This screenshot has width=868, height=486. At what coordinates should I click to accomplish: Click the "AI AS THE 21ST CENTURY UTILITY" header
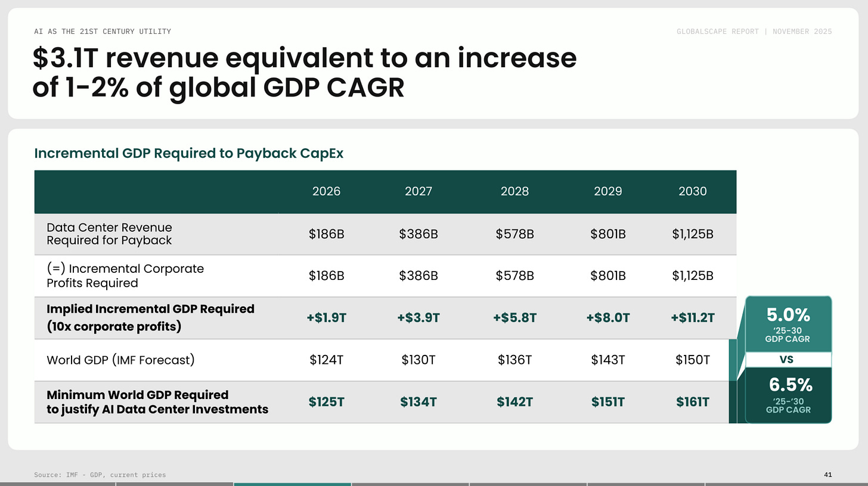click(103, 32)
